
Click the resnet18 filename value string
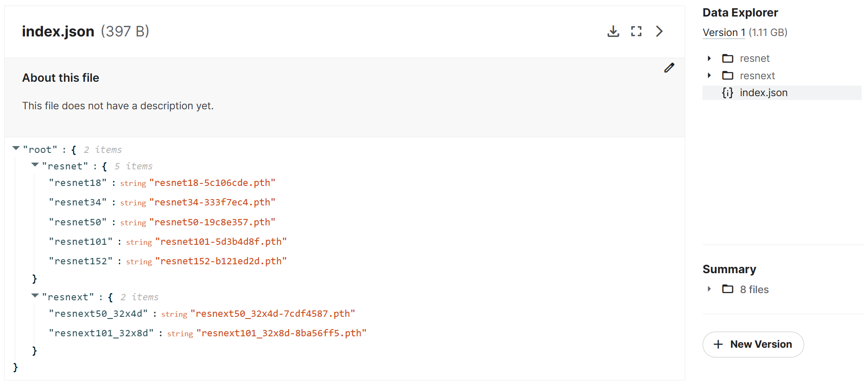[x=213, y=182]
